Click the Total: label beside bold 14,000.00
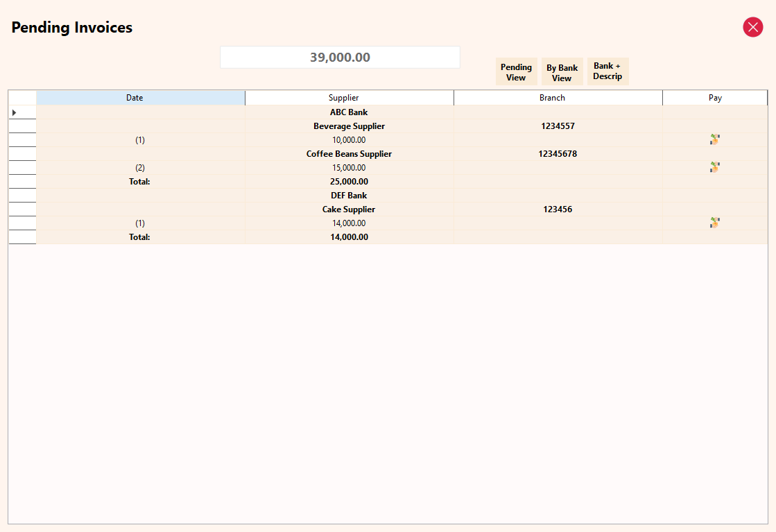Screen dimensions: 776x532 139,237
